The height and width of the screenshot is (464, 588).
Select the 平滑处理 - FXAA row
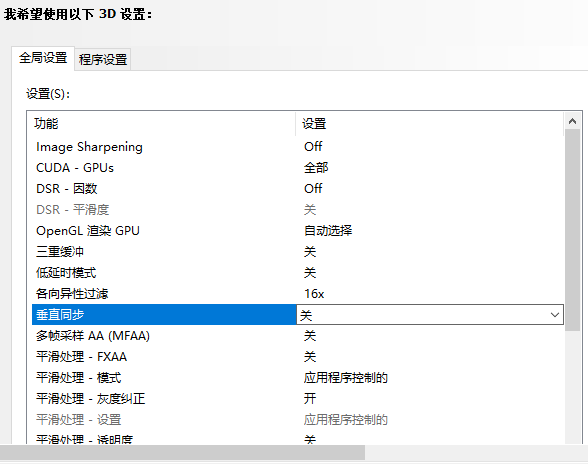pyautogui.click(x=298, y=357)
